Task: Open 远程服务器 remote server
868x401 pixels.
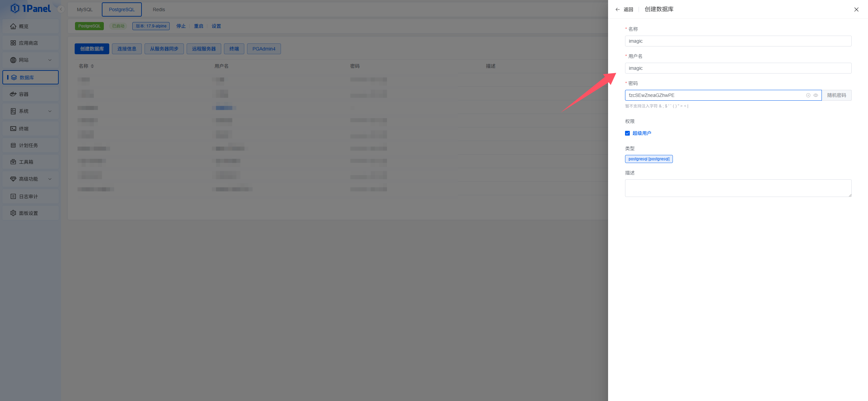Action: point(204,49)
